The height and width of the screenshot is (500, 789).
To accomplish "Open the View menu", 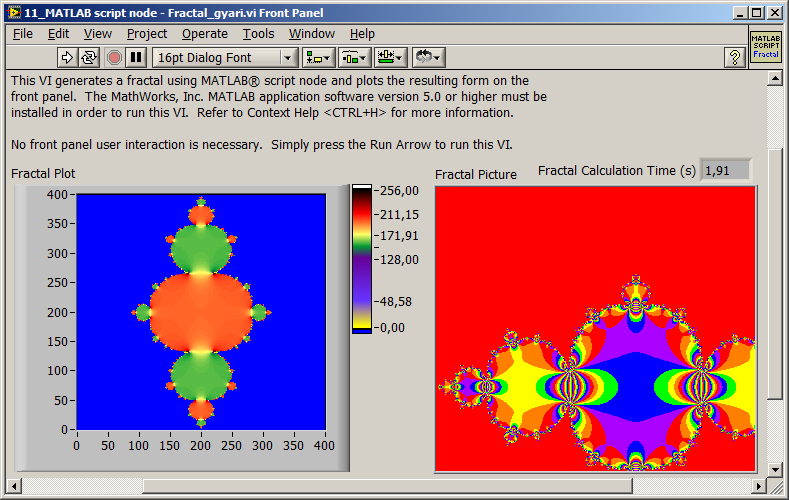I will pos(98,34).
